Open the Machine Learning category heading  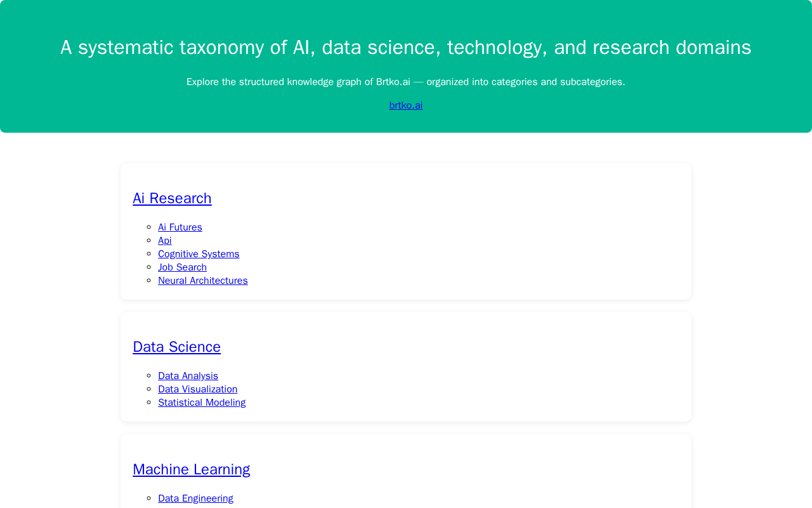click(x=191, y=469)
